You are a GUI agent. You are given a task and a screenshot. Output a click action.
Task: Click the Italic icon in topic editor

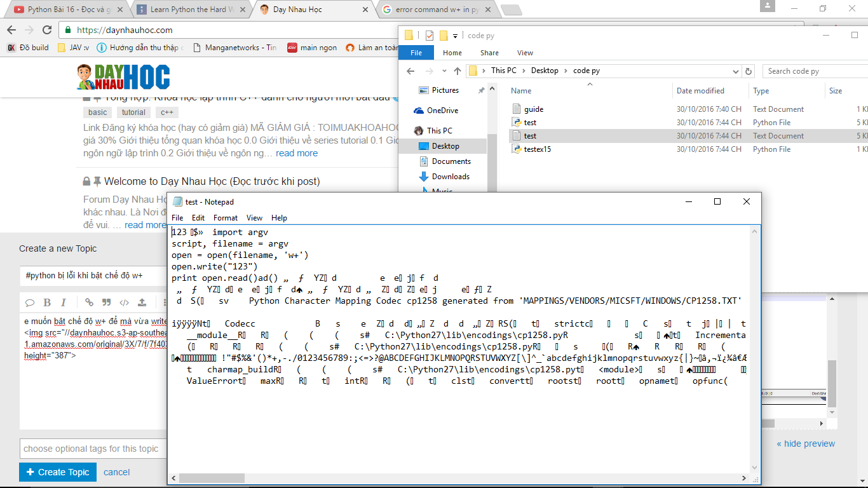pos(64,302)
